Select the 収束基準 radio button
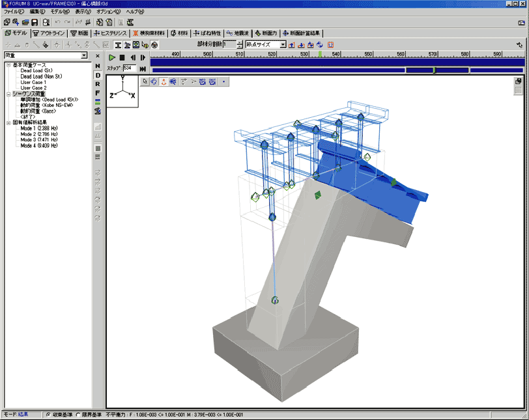Viewport: 529px width, 420px height. point(48,414)
